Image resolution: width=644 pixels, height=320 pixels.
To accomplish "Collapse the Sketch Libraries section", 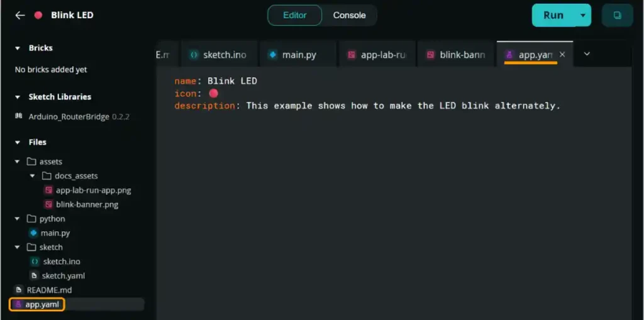I will pos(17,97).
